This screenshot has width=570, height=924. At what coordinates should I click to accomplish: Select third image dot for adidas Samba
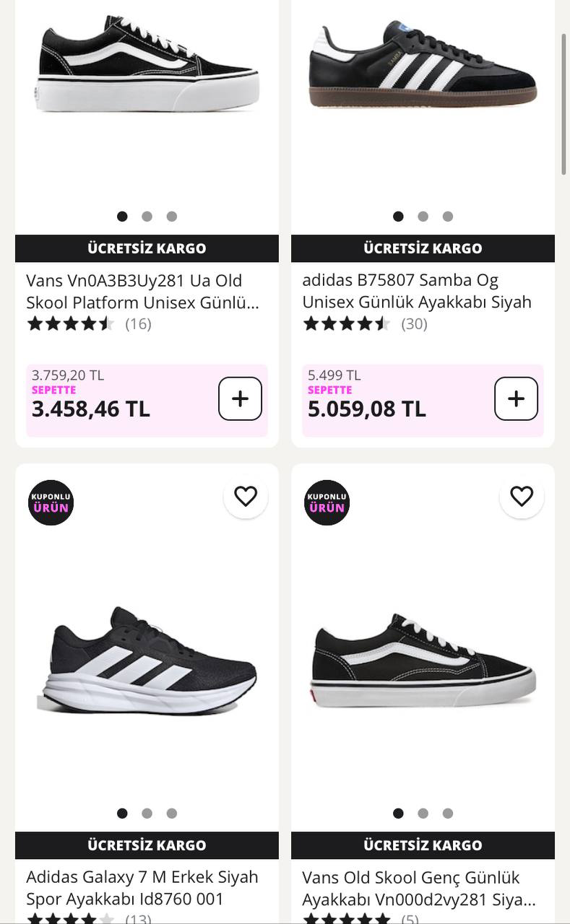448,217
